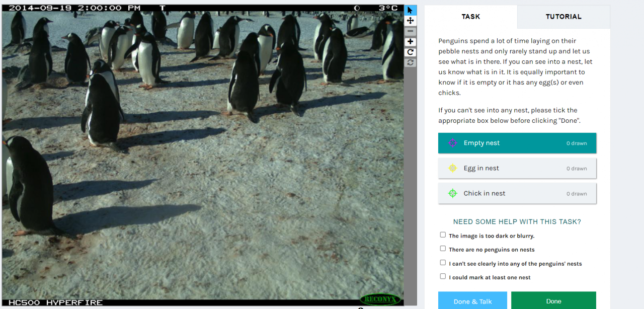This screenshot has width=644, height=309.
Task: Click the '0 drawn' count on Egg in nest
Action: [577, 169]
